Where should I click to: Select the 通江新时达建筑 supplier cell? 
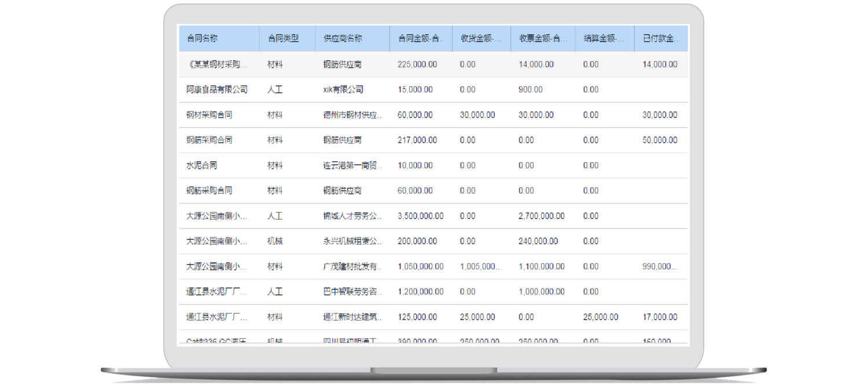[x=352, y=317]
